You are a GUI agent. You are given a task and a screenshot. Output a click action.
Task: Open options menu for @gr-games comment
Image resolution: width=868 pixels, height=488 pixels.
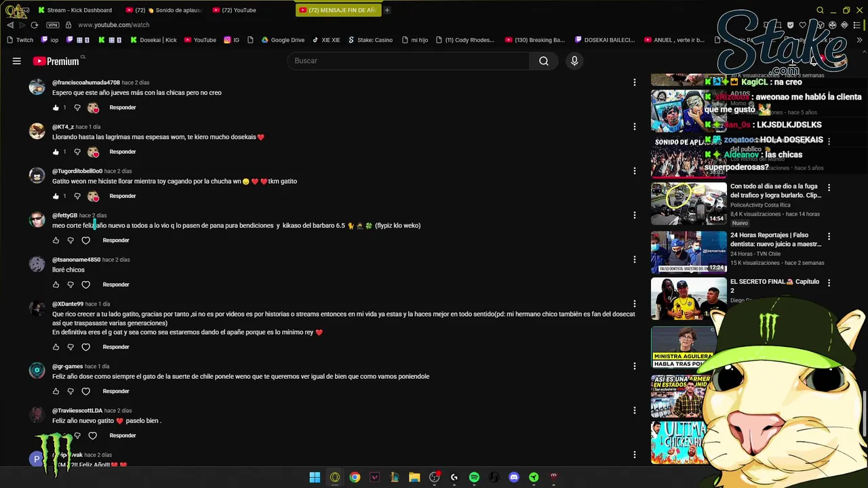point(635,366)
